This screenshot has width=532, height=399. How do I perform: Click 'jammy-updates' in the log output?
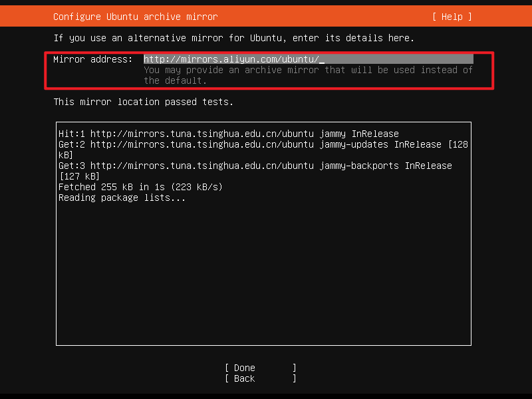click(x=354, y=144)
